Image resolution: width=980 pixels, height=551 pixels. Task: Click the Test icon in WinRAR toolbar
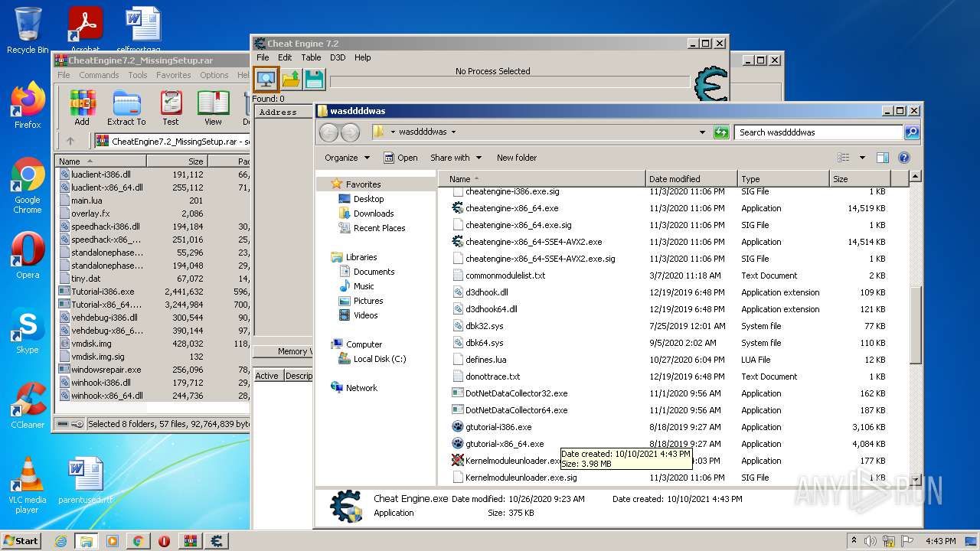[x=171, y=108]
